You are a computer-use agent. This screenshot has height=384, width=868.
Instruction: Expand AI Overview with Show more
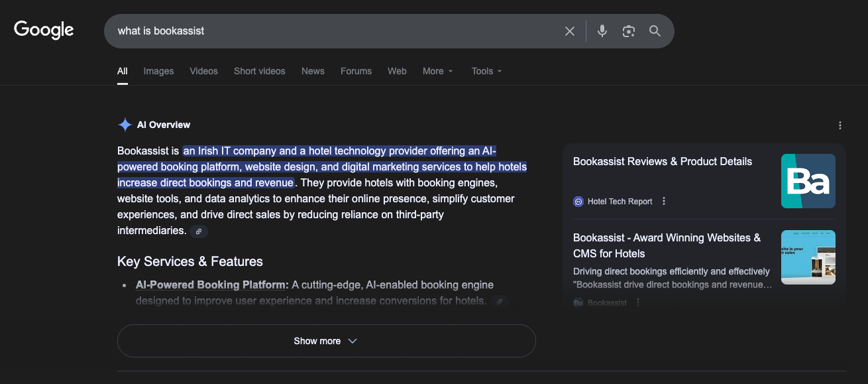click(x=326, y=341)
